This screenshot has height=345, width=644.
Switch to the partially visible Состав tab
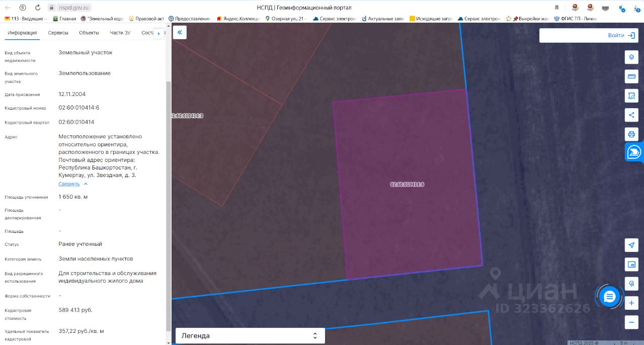[x=146, y=33]
